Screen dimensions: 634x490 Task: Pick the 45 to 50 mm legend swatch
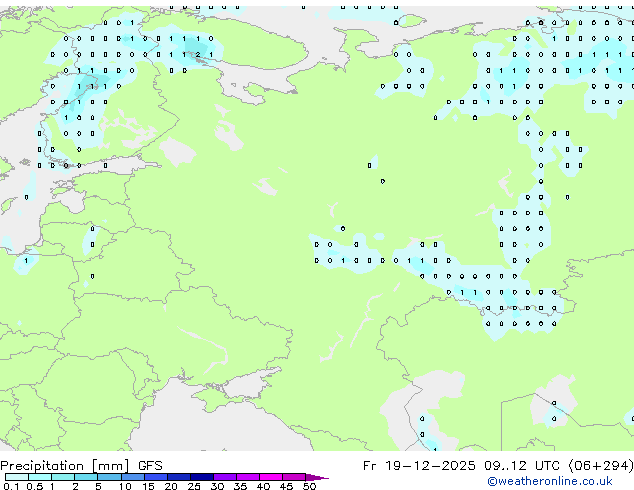point(294,477)
